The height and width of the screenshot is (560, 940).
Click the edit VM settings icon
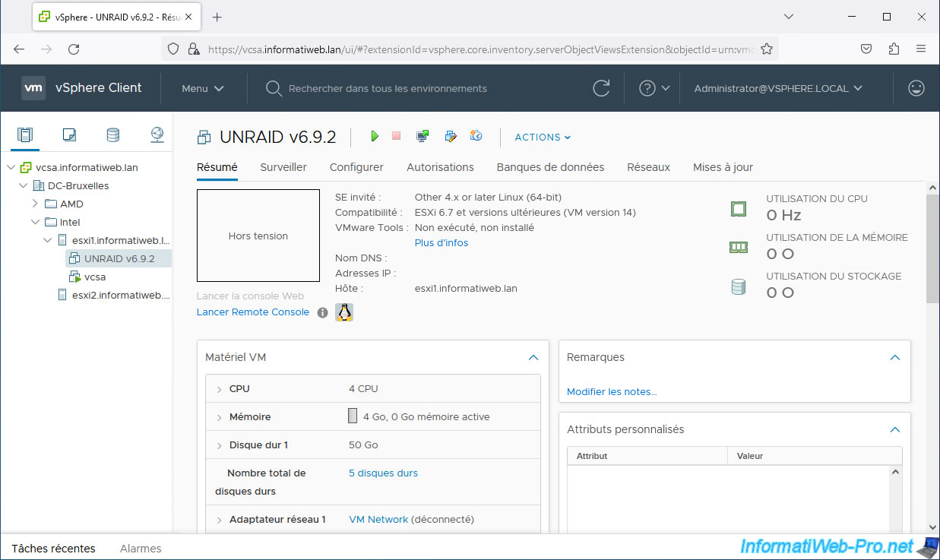click(x=451, y=137)
